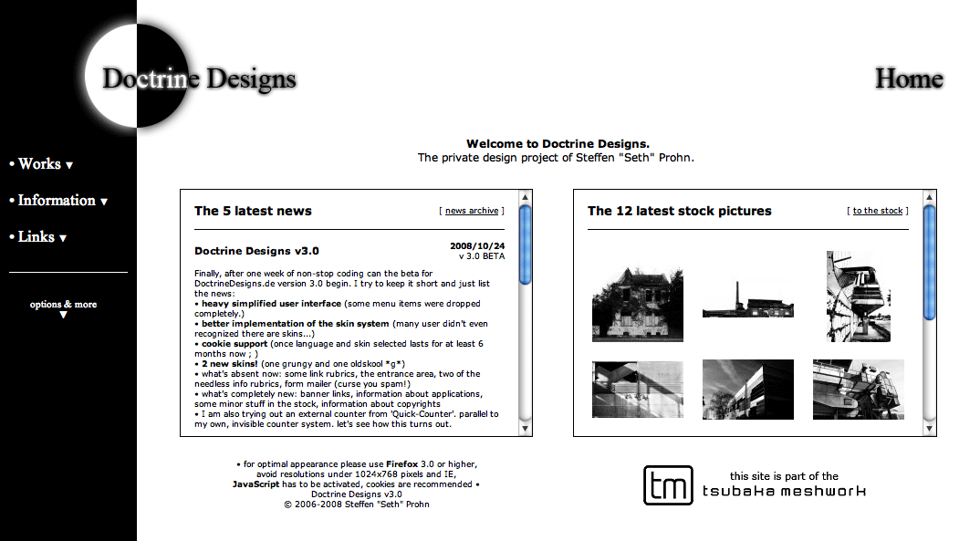This screenshot has height=541, width=980.
Task: Expand the Works menu
Action: tap(40, 164)
